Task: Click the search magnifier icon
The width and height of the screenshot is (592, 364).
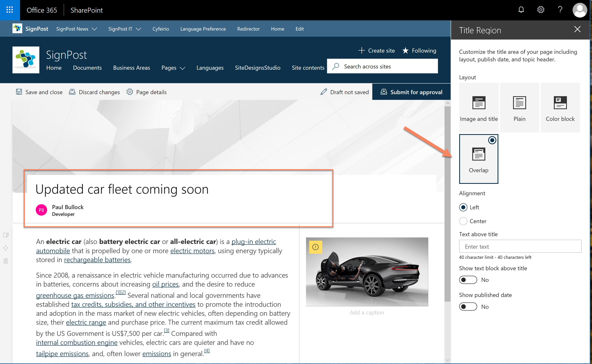Action: 336,66
